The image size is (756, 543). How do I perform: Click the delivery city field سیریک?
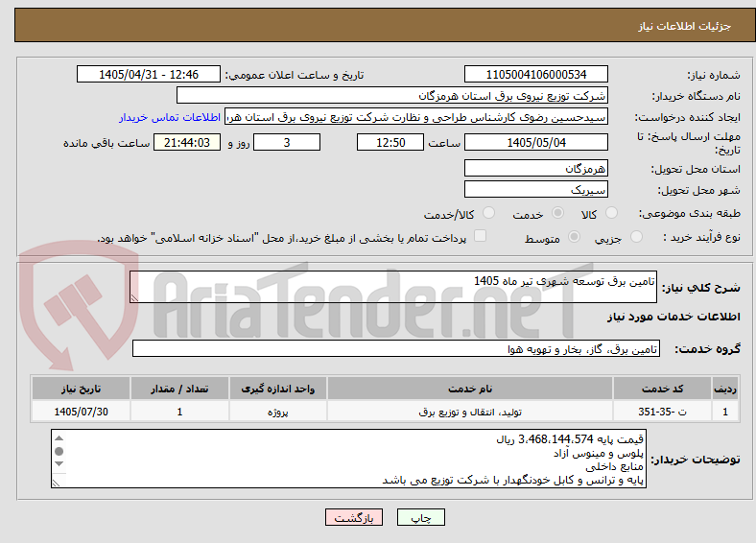click(535, 189)
